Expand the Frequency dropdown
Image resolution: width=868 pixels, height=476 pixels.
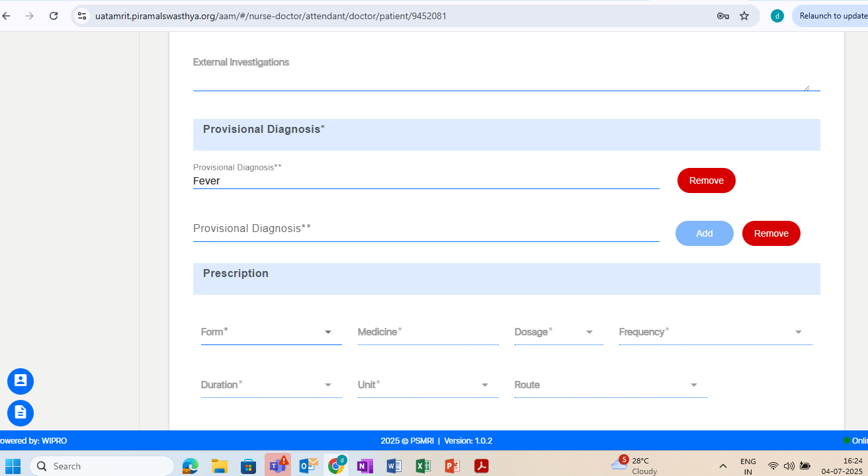[x=715, y=332]
